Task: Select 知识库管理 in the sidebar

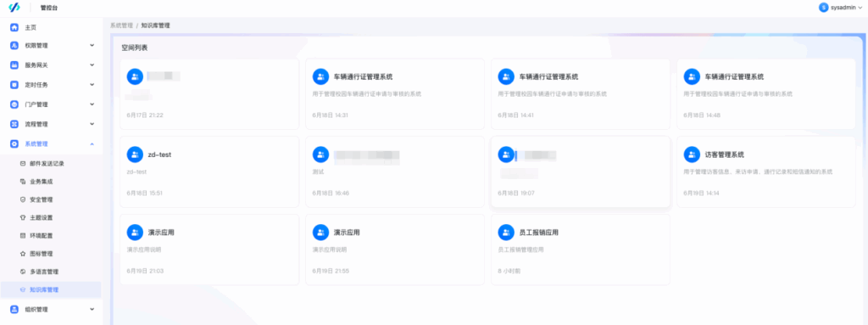Action: pos(51,289)
